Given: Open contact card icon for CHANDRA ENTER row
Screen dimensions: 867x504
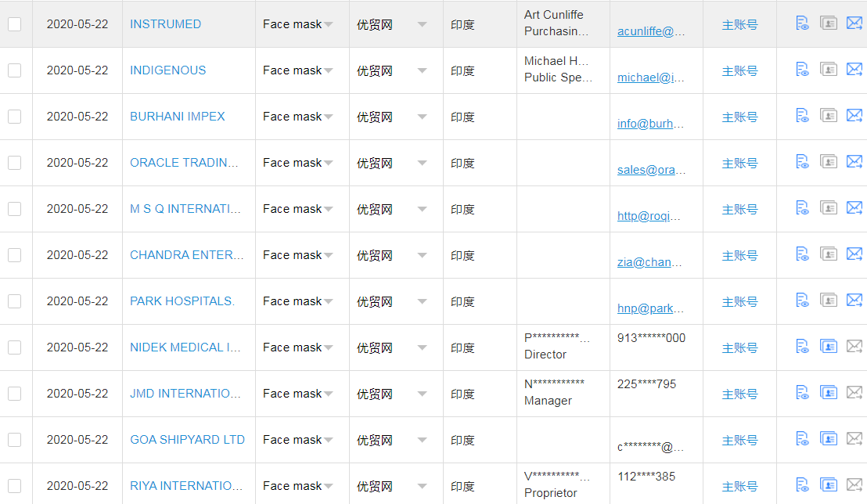Looking at the screenshot, I should coord(829,254).
